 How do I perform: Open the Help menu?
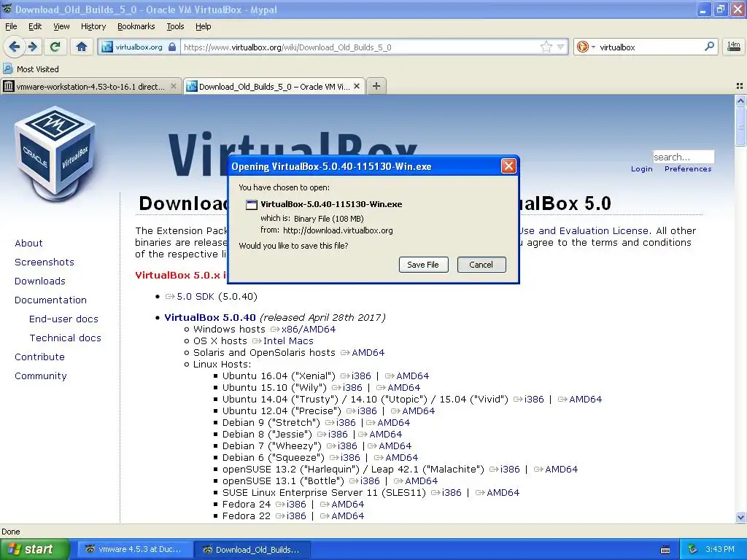[x=203, y=26]
